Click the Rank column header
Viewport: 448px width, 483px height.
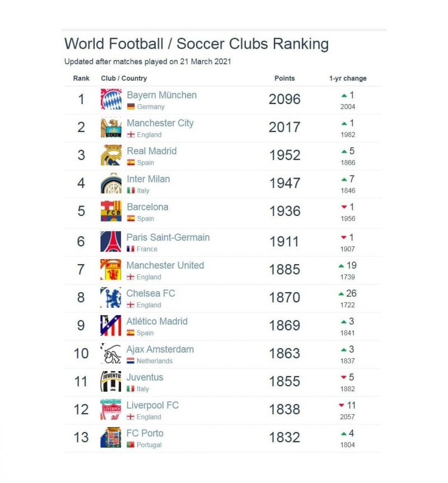[x=81, y=78]
